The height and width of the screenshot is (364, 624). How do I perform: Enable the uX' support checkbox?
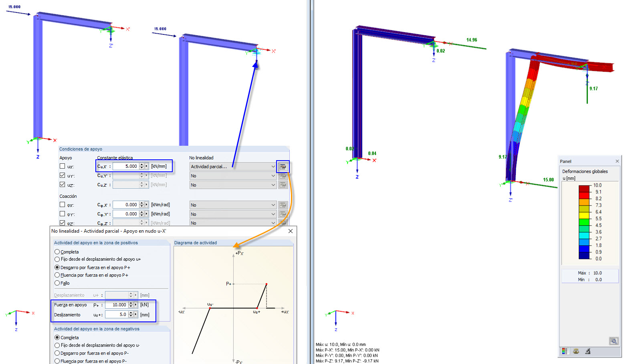point(62,166)
